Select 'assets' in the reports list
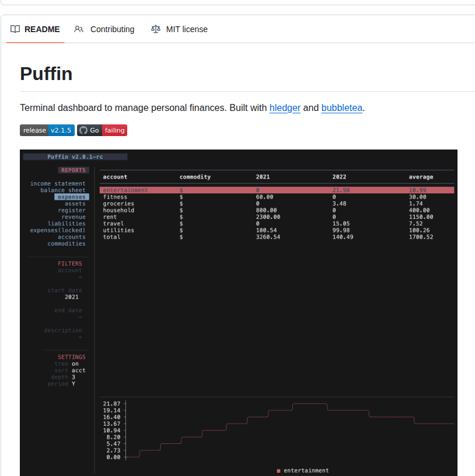Viewport: 475px width, 476px height. pyautogui.click(x=75, y=203)
